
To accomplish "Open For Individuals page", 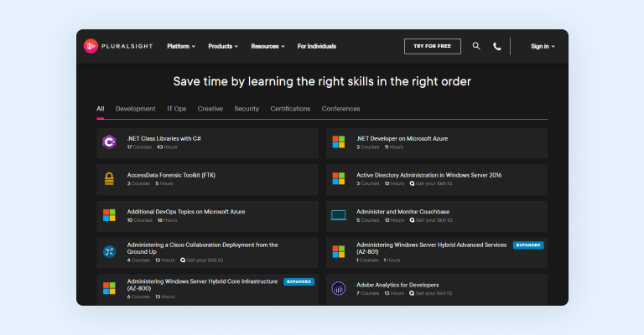I will click(x=317, y=46).
